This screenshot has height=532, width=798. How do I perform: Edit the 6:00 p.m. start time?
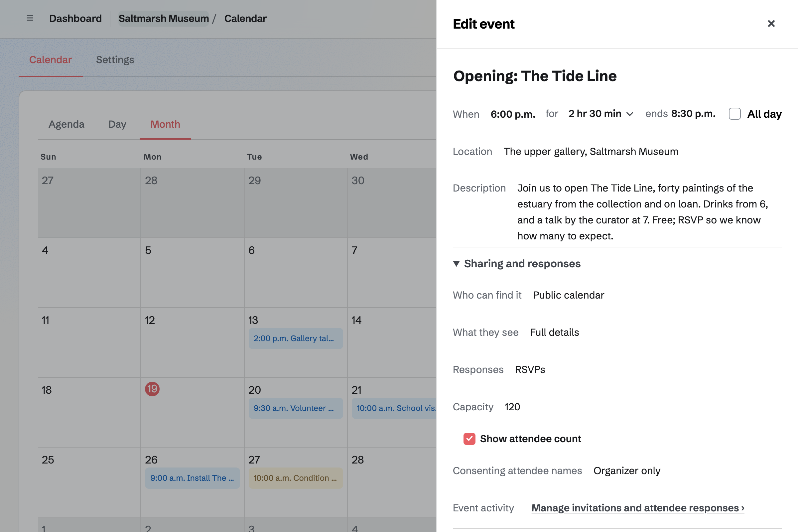(x=513, y=114)
